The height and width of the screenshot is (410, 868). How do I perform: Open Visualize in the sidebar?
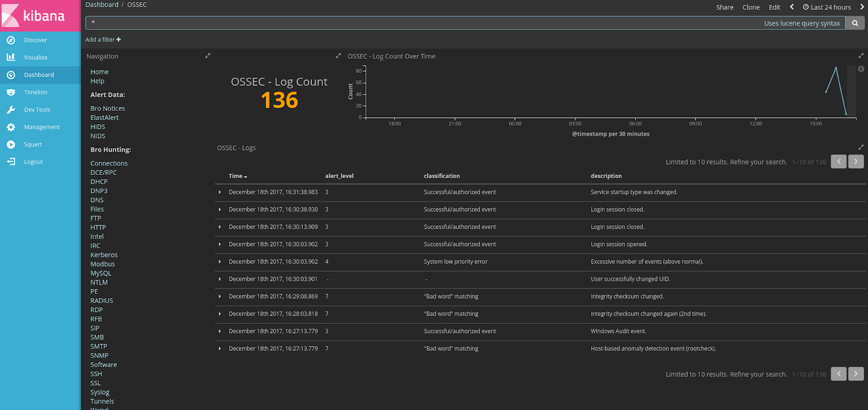pos(36,58)
